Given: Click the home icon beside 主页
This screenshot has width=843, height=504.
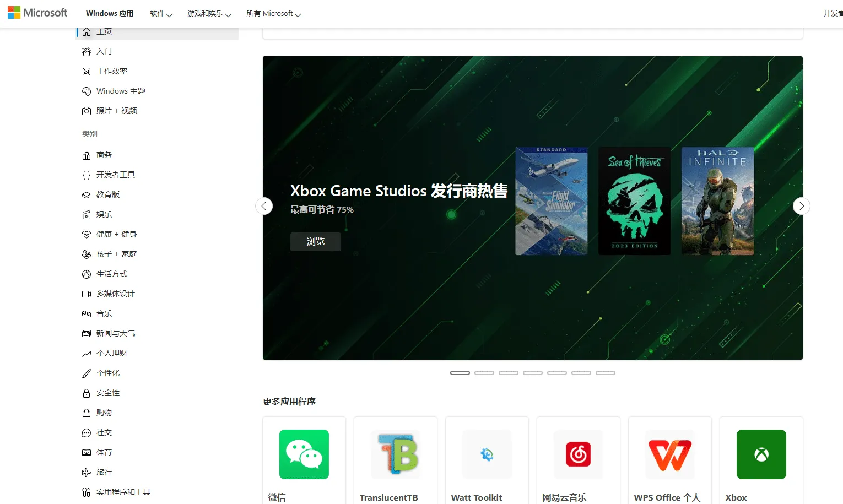Looking at the screenshot, I should point(87,32).
